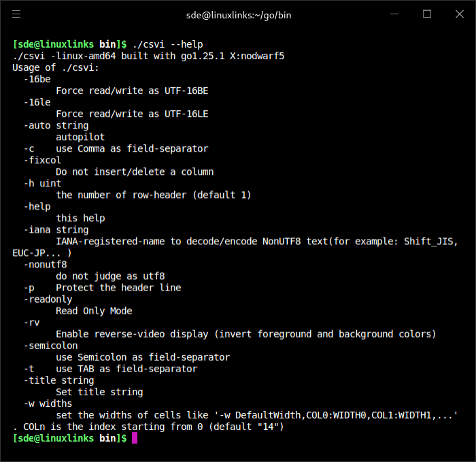The width and height of the screenshot is (476, 462).
Task: Click the -title string option
Action: coord(58,380)
